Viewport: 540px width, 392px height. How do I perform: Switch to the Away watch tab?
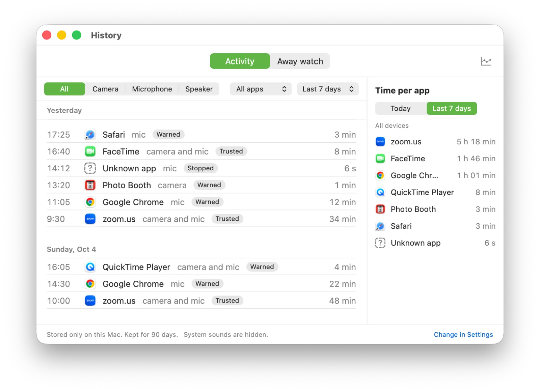[300, 61]
